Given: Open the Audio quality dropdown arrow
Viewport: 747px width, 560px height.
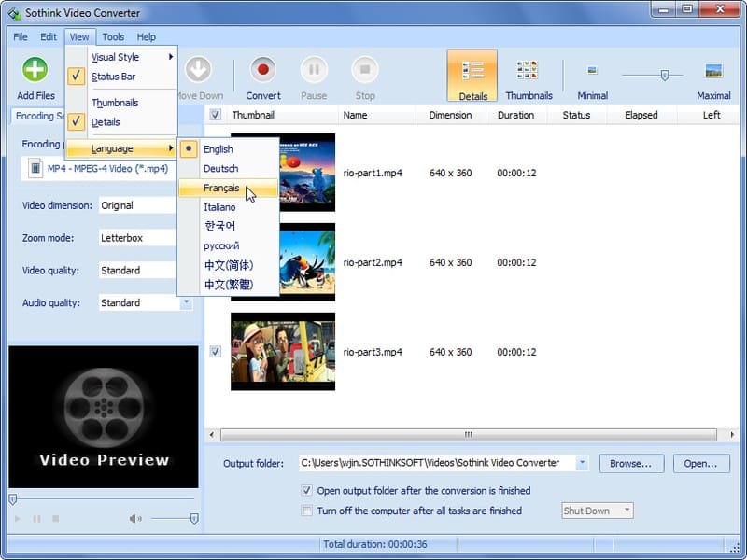Looking at the screenshot, I should click(186, 302).
